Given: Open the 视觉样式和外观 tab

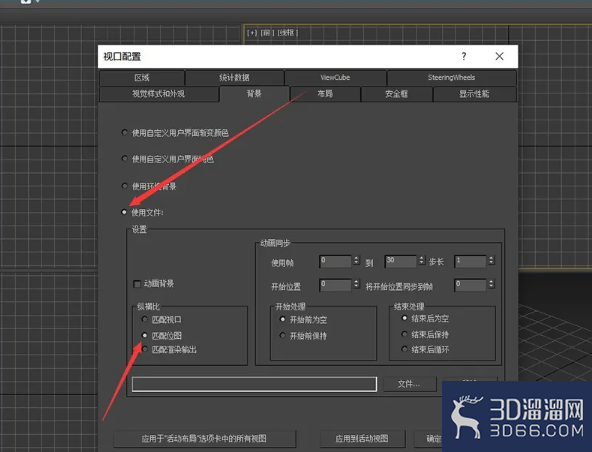Looking at the screenshot, I should (x=159, y=94).
